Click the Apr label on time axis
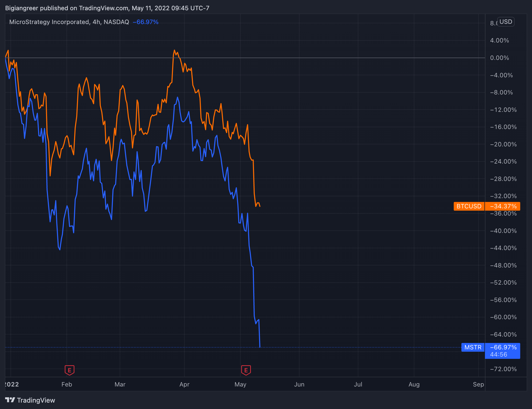The width and height of the screenshot is (532, 409). 184,384
